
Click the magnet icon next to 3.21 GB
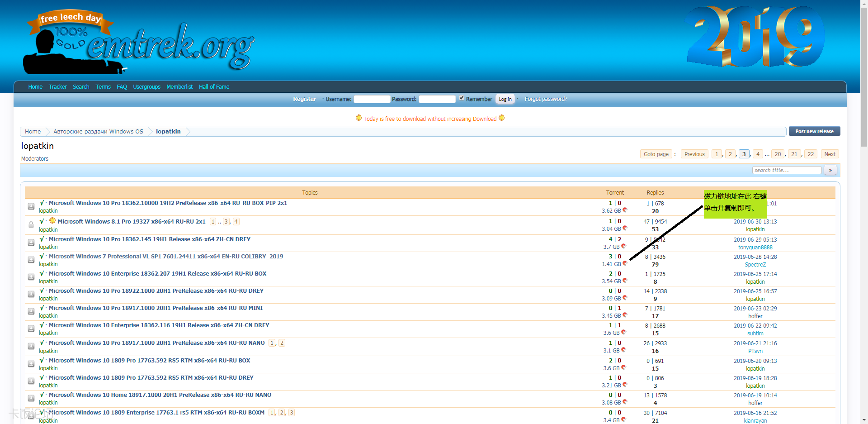625,385
